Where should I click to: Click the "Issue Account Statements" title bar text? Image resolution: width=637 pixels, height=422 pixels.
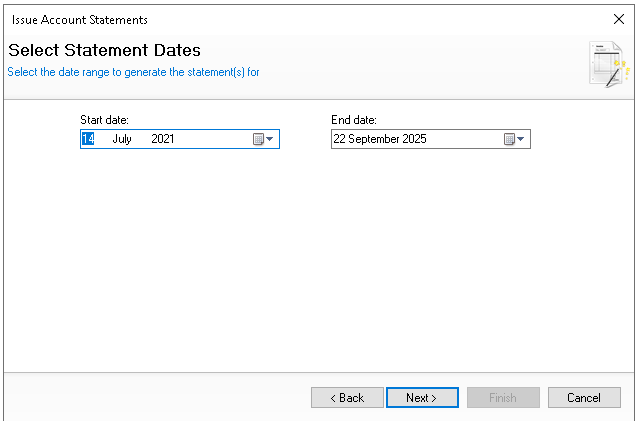click(80, 19)
